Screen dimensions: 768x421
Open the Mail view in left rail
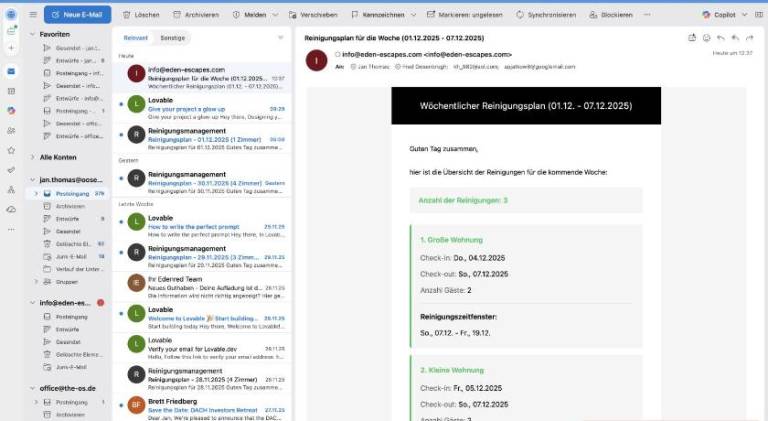(x=11, y=71)
